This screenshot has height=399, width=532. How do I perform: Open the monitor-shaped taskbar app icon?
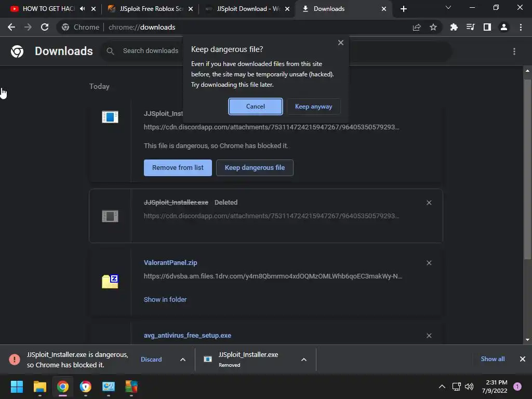[109, 387]
